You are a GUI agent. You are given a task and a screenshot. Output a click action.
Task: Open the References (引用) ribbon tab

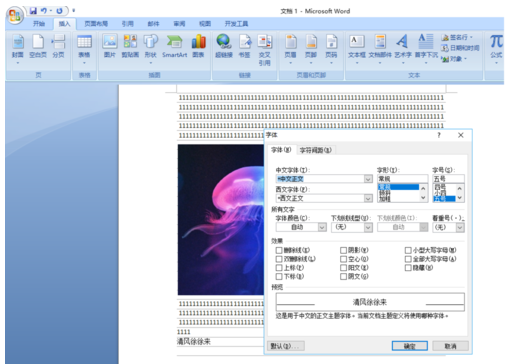[x=128, y=24]
